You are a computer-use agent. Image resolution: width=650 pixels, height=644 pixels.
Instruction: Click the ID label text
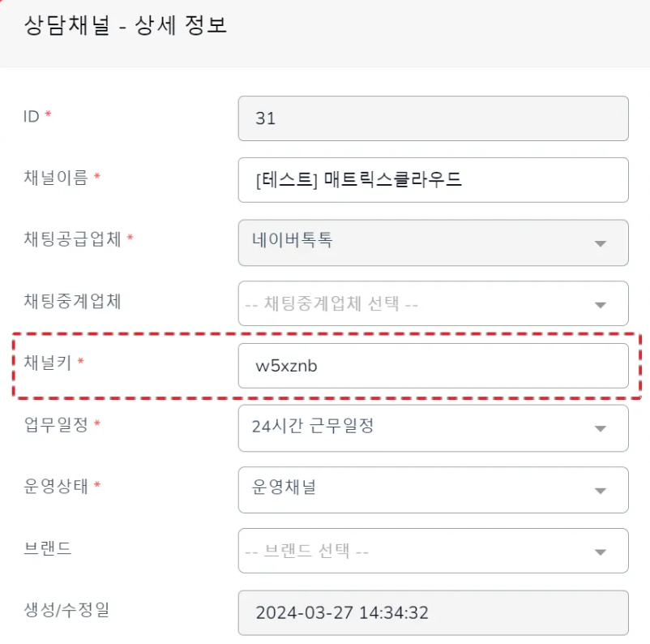pyautogui.click(x=31, y=117)
